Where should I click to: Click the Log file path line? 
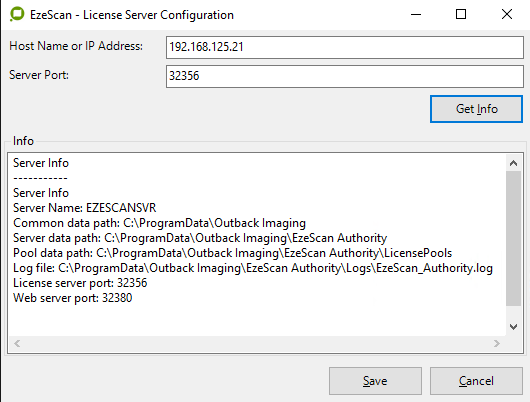pyautogui.click(x=253, y=268)
